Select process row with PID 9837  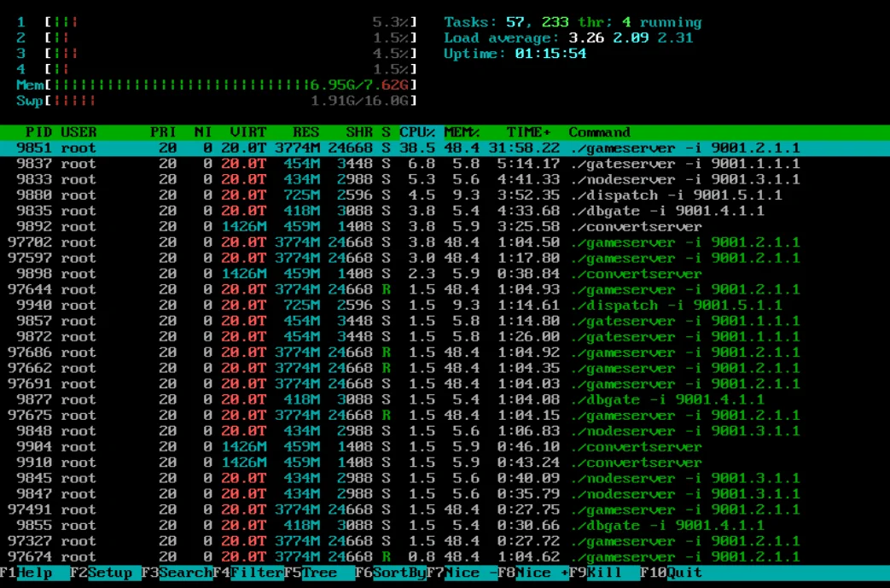tap(445, 164)
